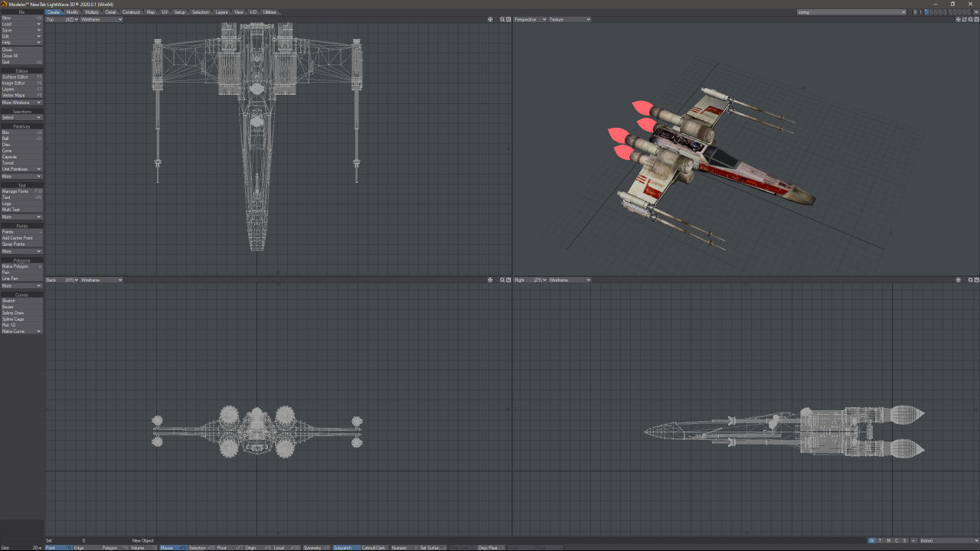This screenshot has width=980, height=551.
Task: Click the Spline Cage tool
Action: point(21,319)
